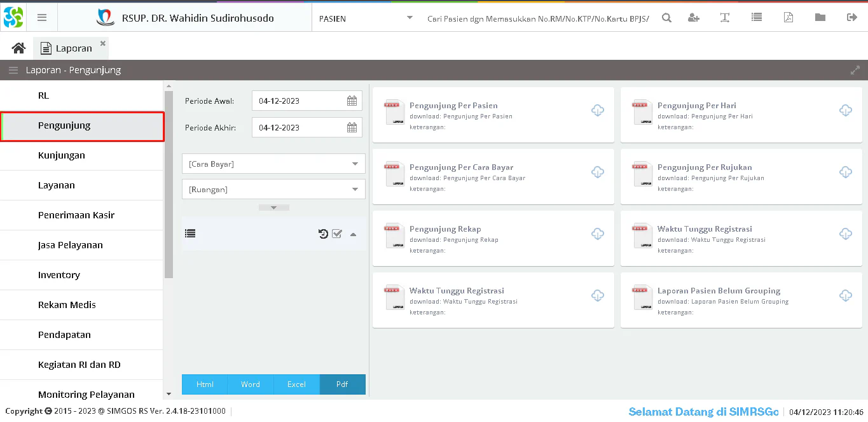Open the Cara Bayar dropdown
The image size is (868, 422).
(273, 164)
